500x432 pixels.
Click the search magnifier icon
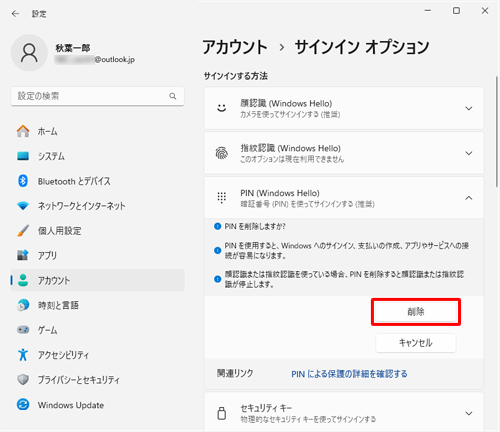173,96
